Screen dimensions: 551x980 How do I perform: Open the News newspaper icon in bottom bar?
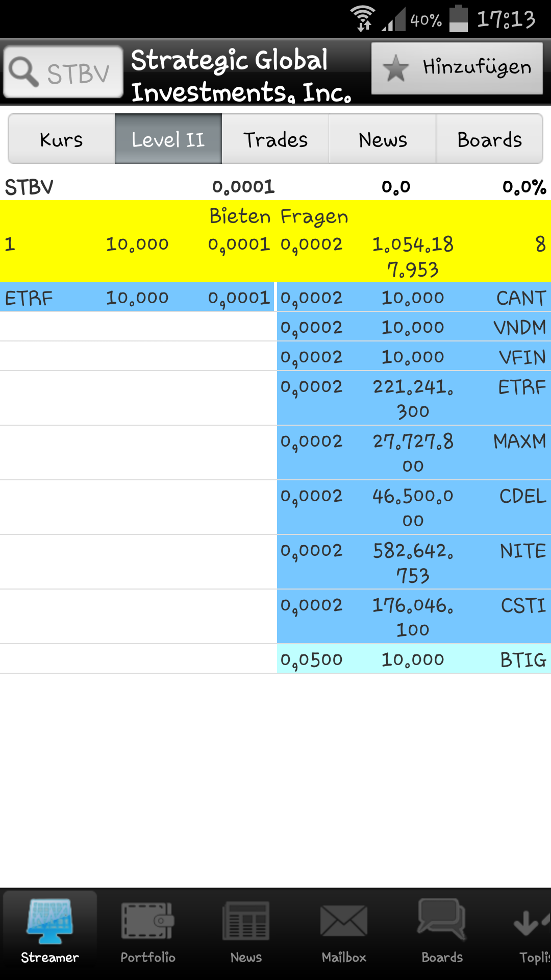pos(246,921)
